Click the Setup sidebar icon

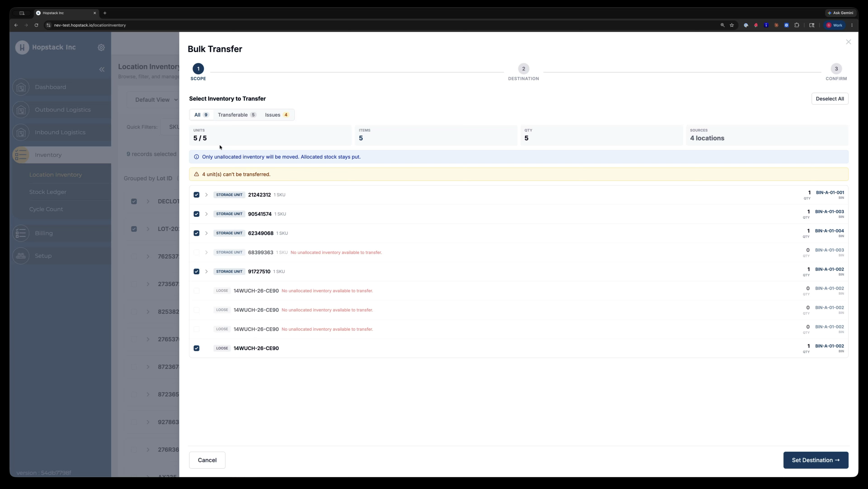tap(21, 256)
